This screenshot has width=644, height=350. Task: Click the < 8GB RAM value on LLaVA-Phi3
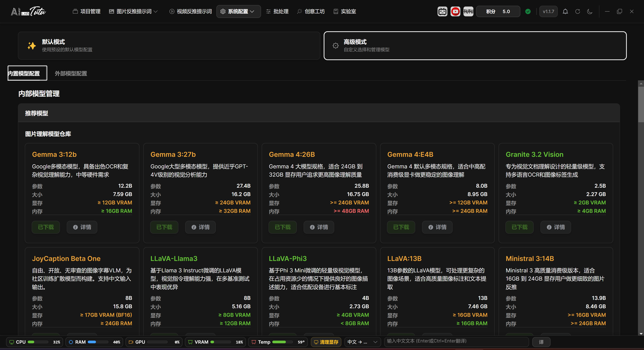(355, 324)
